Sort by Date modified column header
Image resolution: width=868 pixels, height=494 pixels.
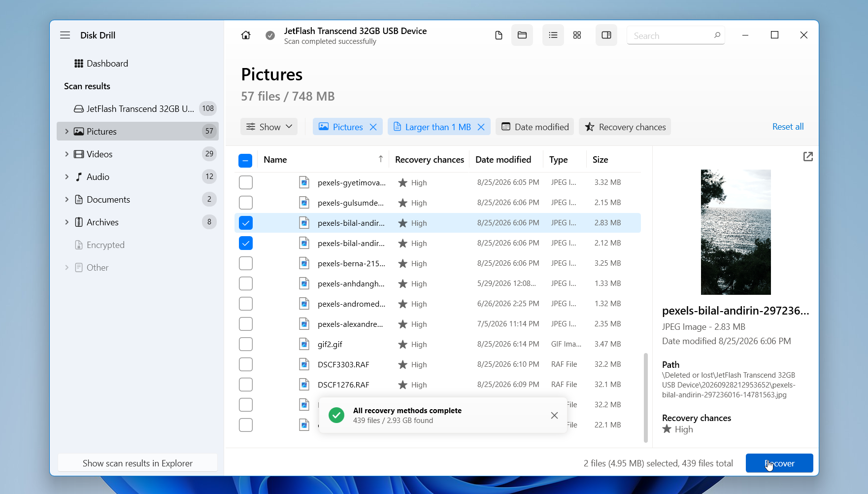point(503,159)
